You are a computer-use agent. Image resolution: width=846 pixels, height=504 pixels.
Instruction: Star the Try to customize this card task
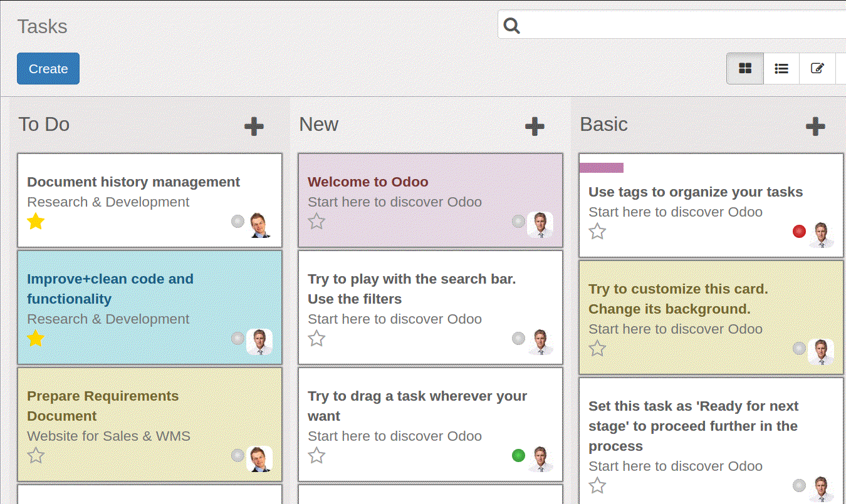pos(597,348)
